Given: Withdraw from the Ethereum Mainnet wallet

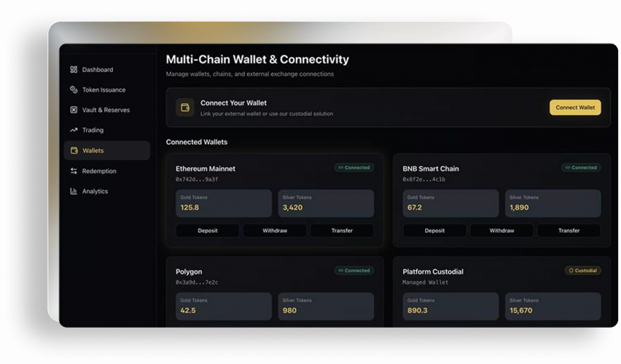Looking at the screenshot, I should coord(275,231).
